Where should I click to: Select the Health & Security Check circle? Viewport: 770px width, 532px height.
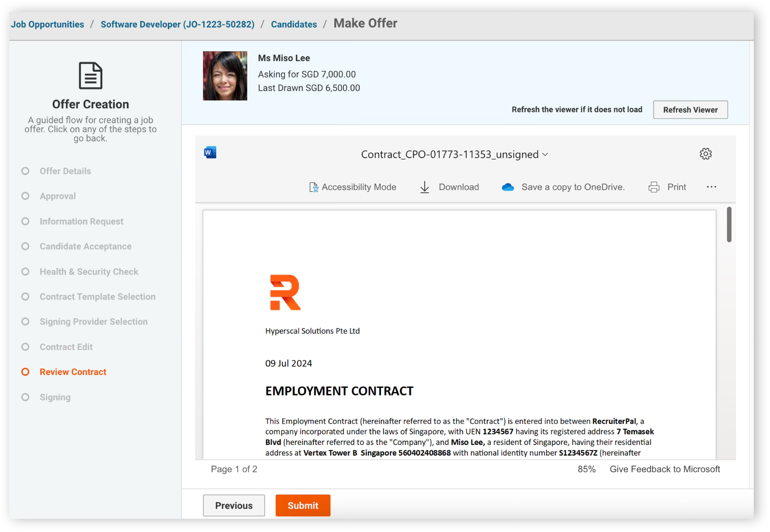pos(25,272)
